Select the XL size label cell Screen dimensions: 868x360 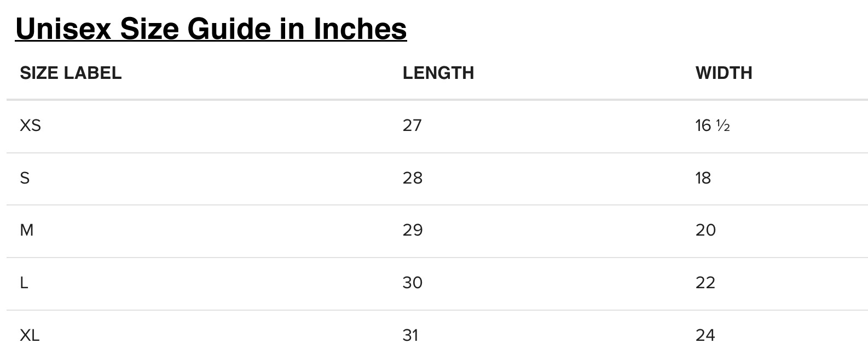click(30, 335)
